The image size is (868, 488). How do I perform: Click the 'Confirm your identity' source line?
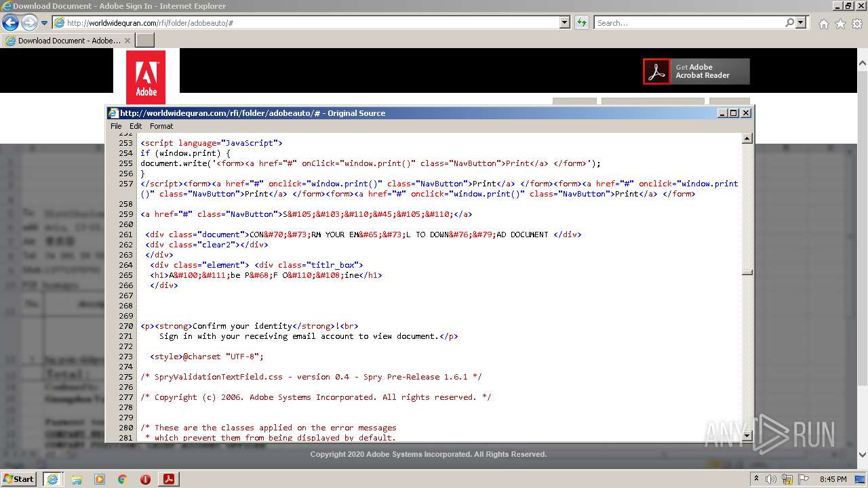tap(250, 326)
